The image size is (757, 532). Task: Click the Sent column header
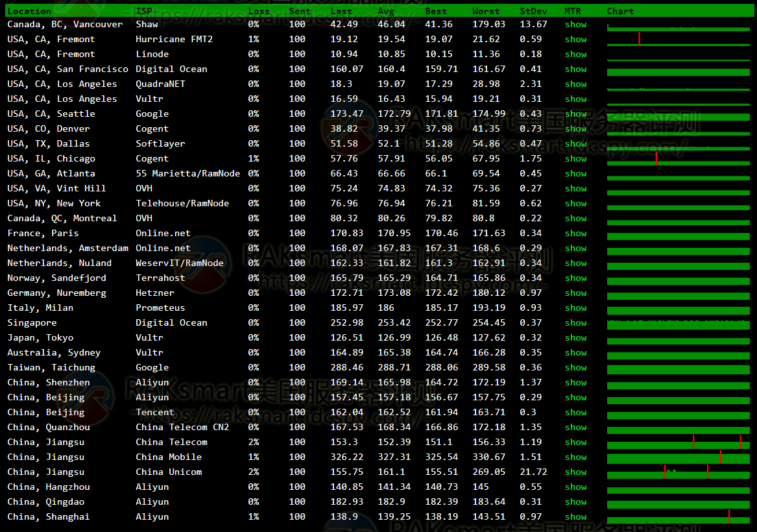(299, 10)
